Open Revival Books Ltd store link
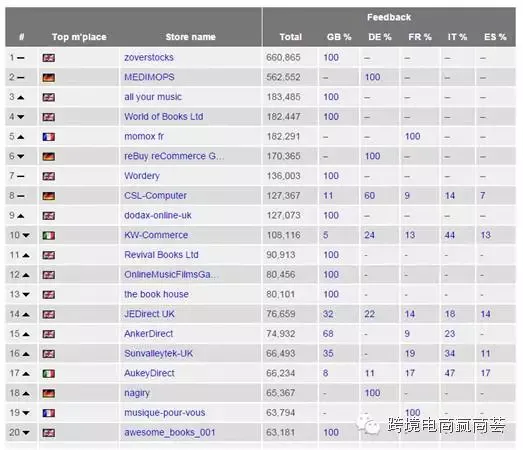 click(x=161, y=255)
